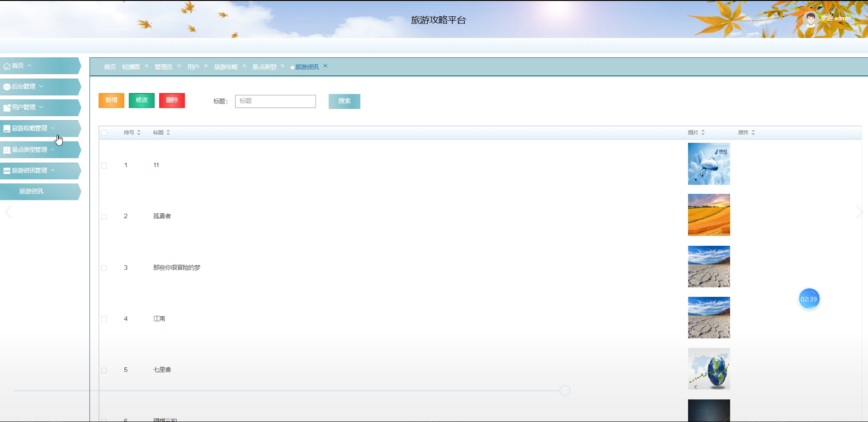Image resolution: width=868 pixels, height=422 pixels.
Task: Sort by 序号 column arrows
Action: tap(139, 132)
